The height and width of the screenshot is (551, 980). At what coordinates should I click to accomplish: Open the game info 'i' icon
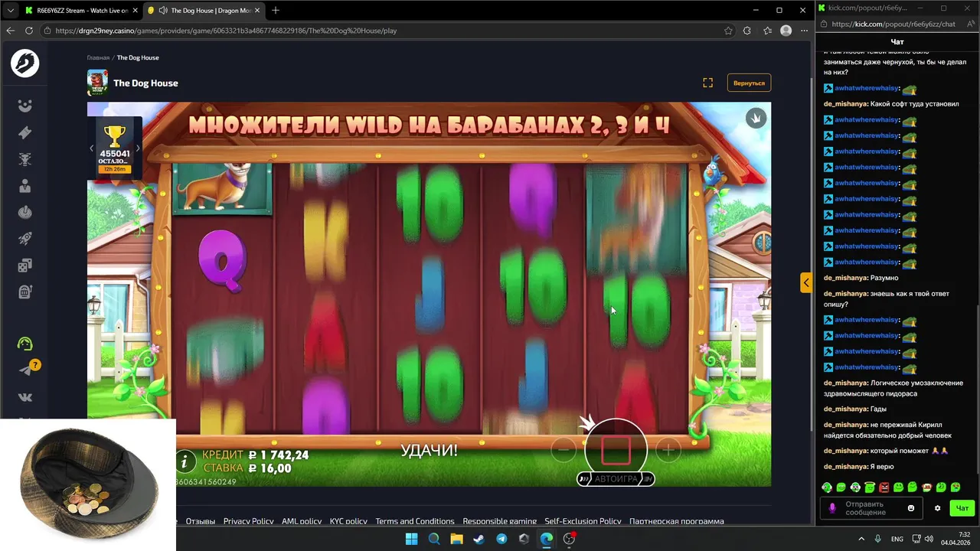[x=184, y=461]
